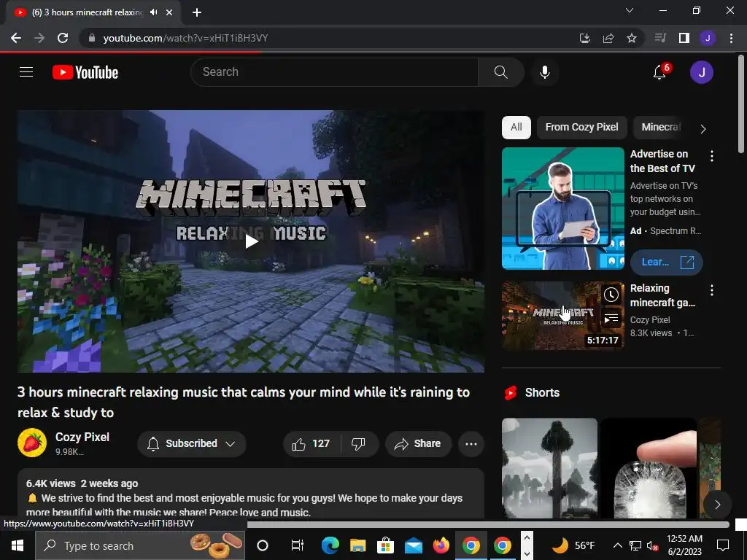Click inside the YouTube search field
Image resolution: width=747 pixels, height=560 pixels.
(x=334, y=72)
